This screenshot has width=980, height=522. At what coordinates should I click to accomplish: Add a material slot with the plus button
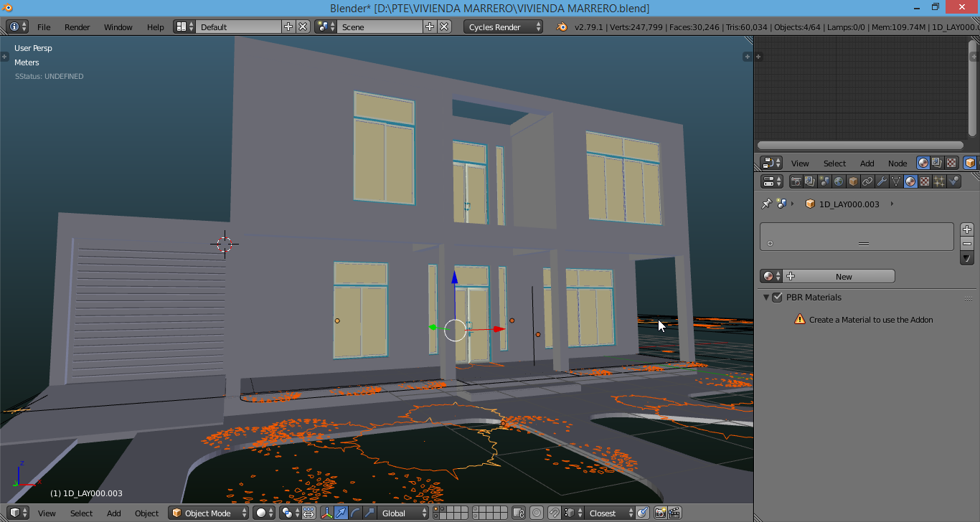[x=967, y=229]
